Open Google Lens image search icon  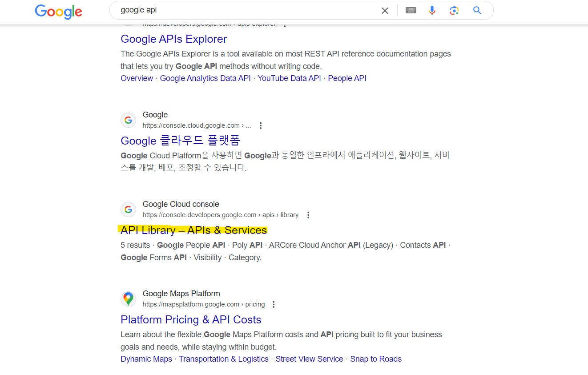(x=454, y=10)
